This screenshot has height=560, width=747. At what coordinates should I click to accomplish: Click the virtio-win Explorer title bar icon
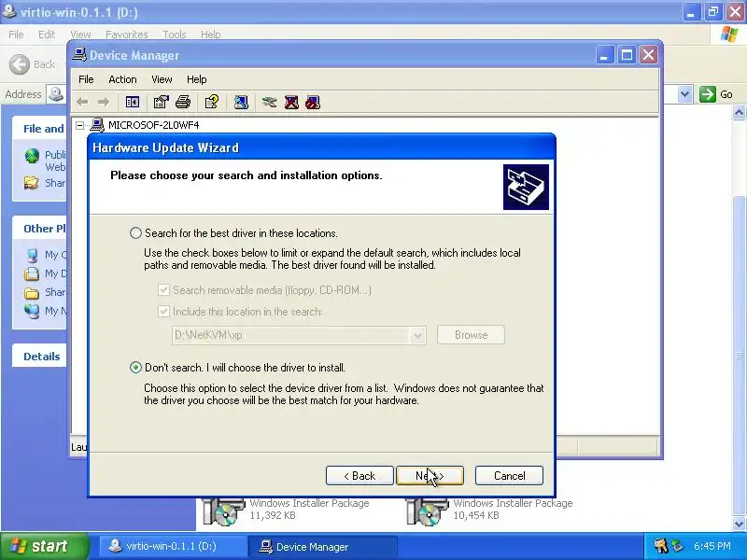pos(8,11)
